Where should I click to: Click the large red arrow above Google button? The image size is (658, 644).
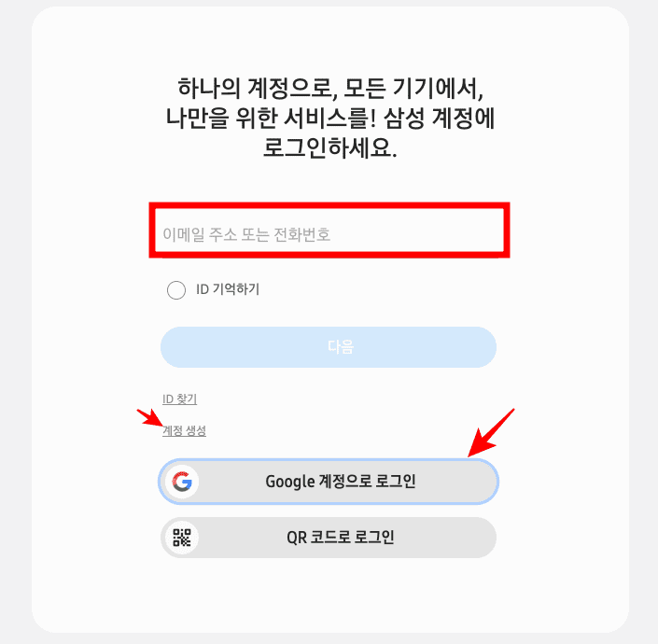(491, 432)
